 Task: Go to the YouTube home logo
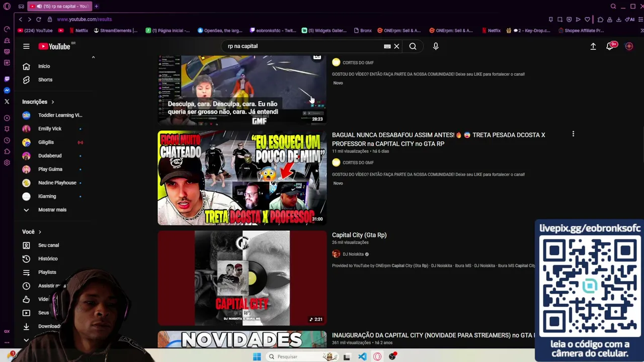[x=54, y=46]
